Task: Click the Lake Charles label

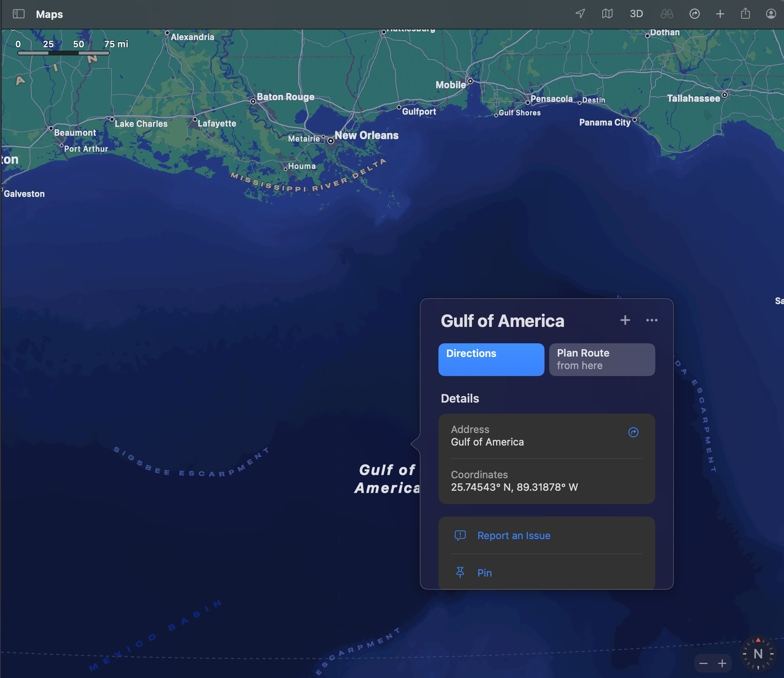Action: click(141, 124)
